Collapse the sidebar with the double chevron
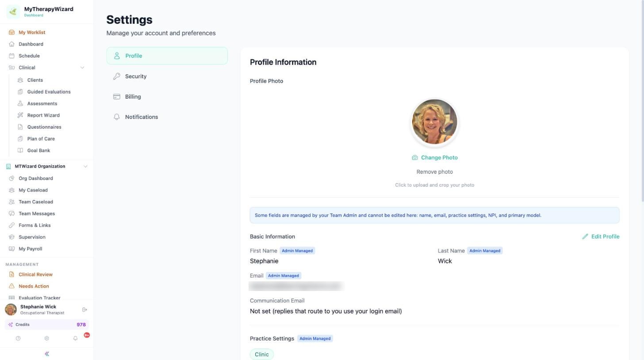 47,354
